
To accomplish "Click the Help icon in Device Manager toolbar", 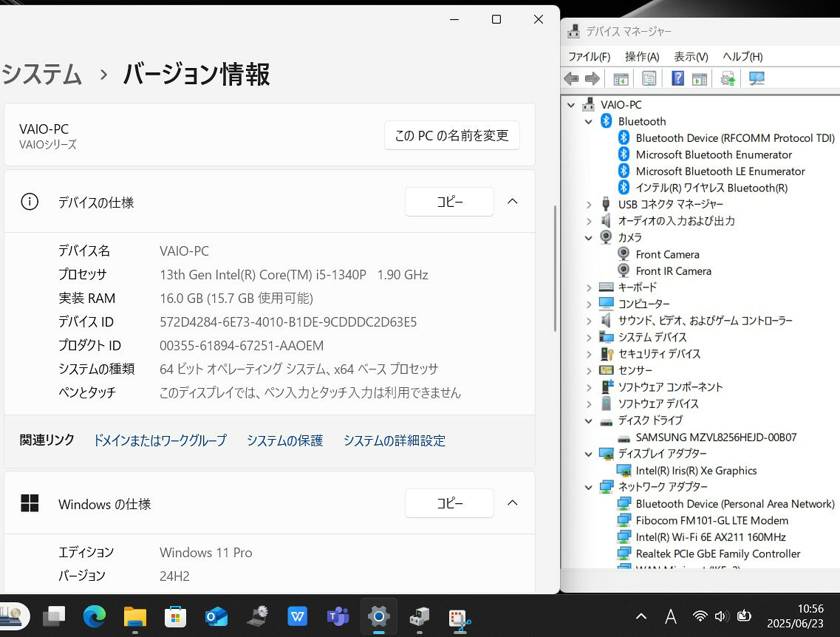I will click(677, 79).
